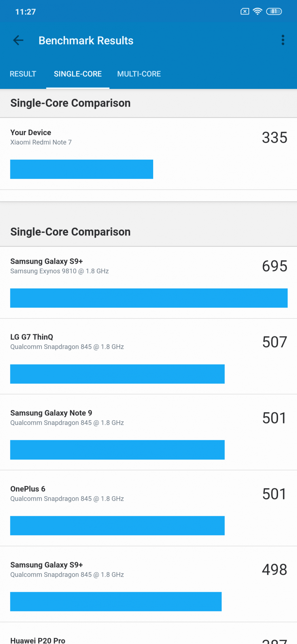
Task: Tap the Your Device score bar
Action: coord(81,169)
